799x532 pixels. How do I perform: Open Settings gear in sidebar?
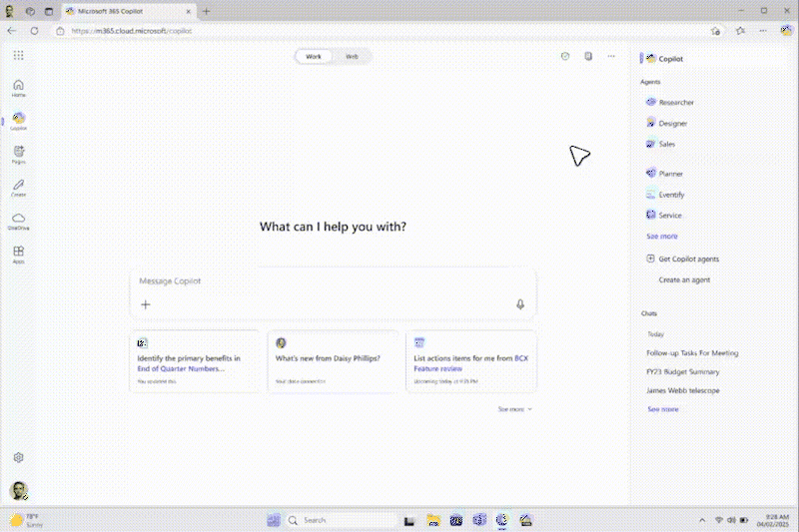pyautogui.click(x=18, y=457)
